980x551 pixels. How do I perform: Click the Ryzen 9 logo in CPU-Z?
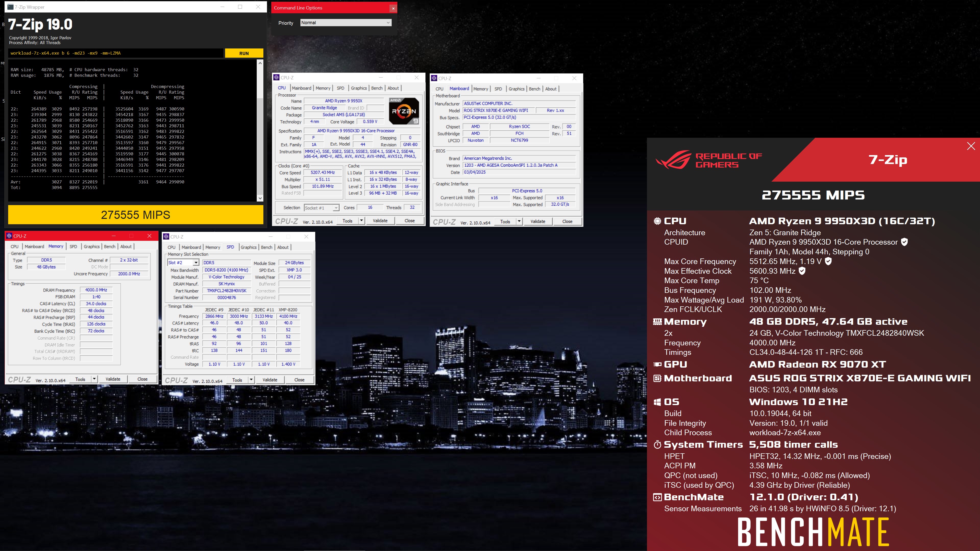coord(404,111)
